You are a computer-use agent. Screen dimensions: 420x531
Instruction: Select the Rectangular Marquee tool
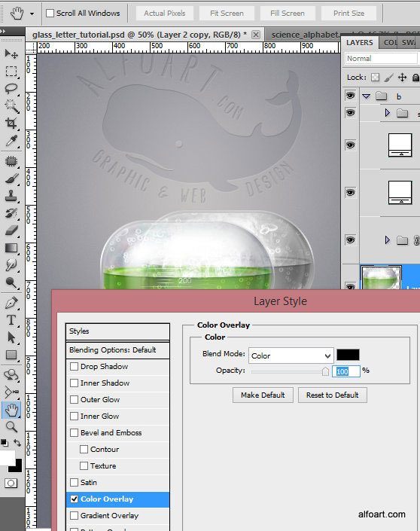pyautogui.click(x=11, y=72)
